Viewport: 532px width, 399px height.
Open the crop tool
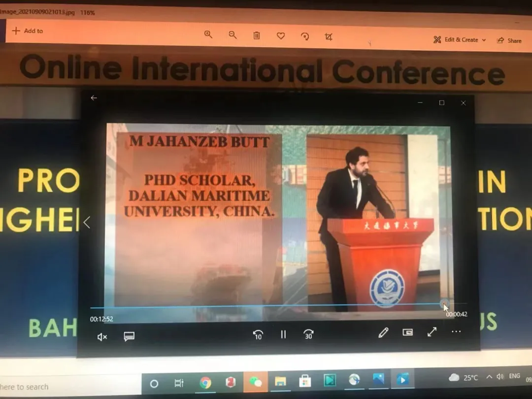click(x=329, y=36)
